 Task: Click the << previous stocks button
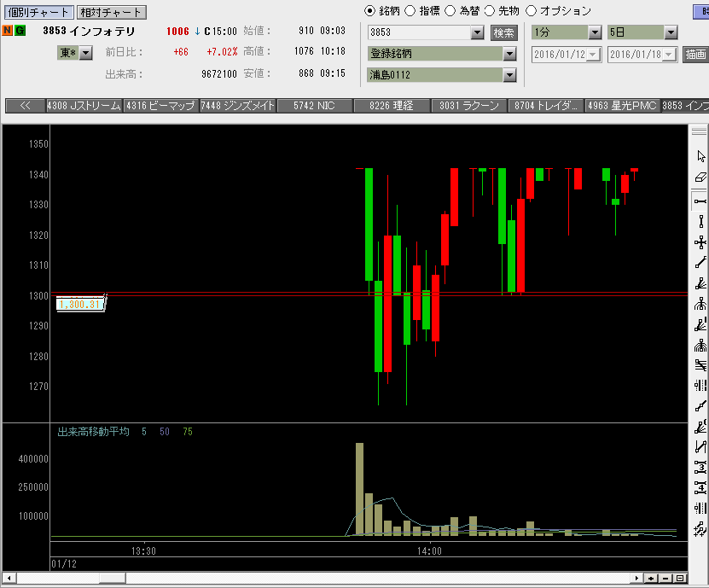(x=26, y=106)
